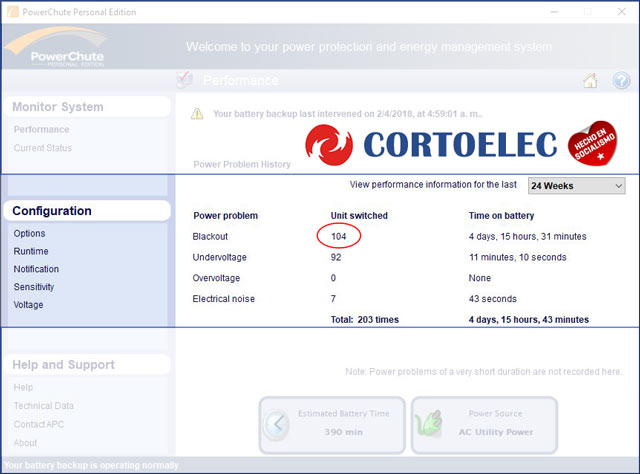This screenshot has height=474, width=640.
Task: Click '11 minutes, 10 seconds' value
Action: pyautogui.click(x=518, y=257)
